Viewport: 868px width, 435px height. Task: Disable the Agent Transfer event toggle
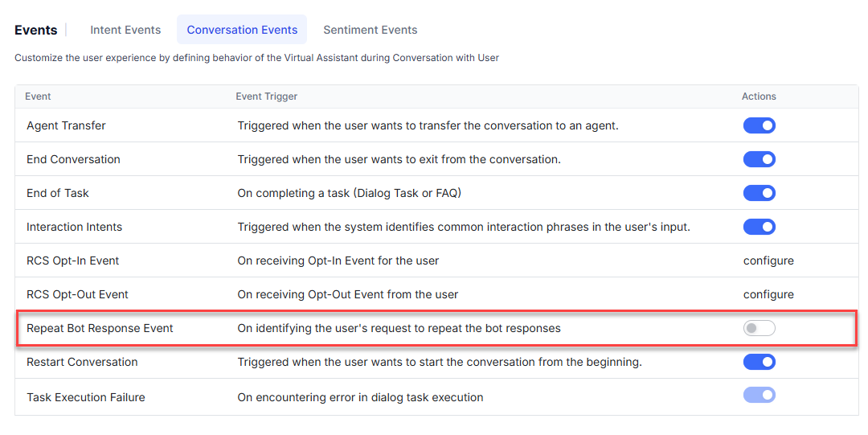(759, 125)
